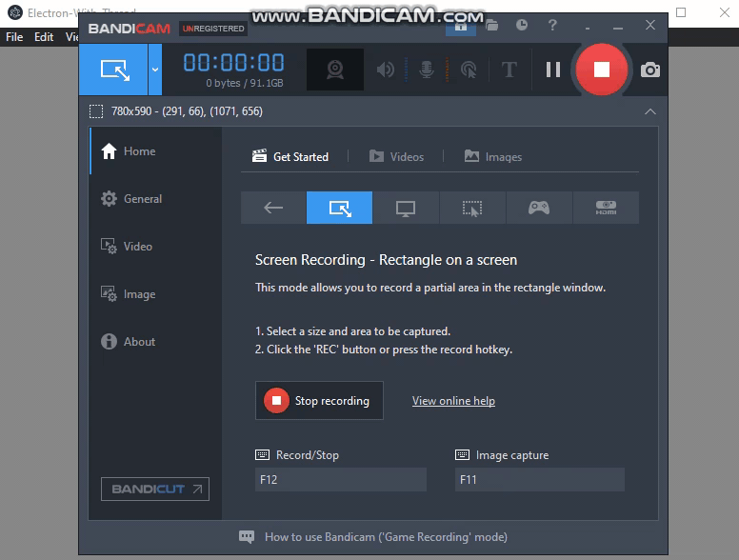
Task: Open the scheduled recording clock icon
Action: point(522,25)
